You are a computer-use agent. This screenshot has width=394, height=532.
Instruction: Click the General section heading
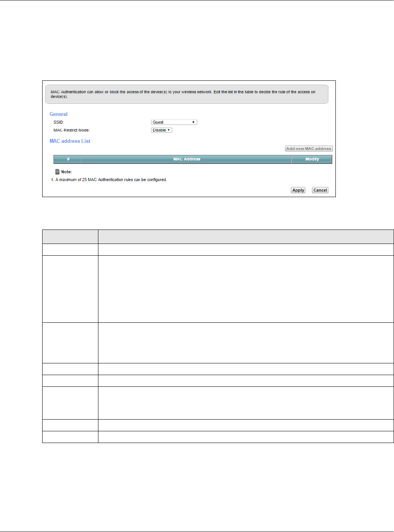tap(59, 114)
